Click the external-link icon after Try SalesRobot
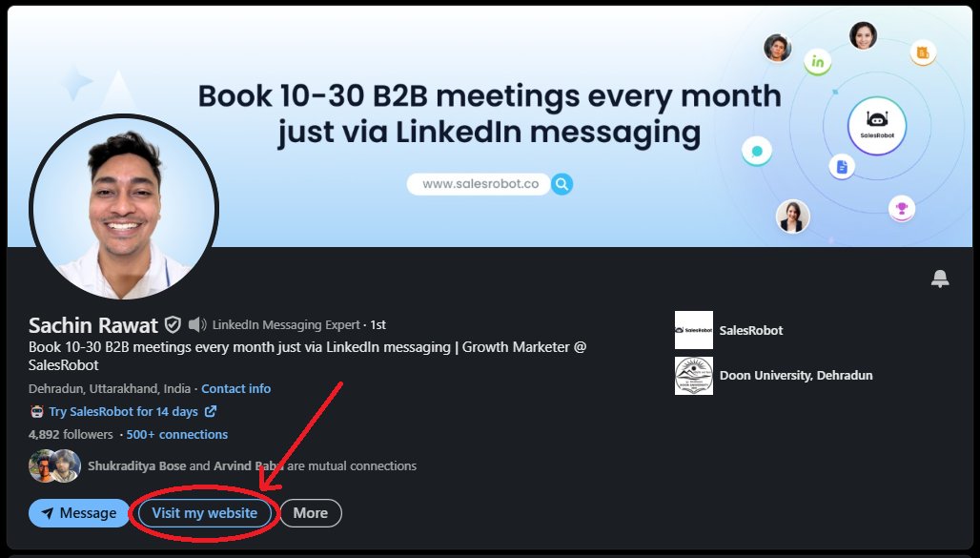The width and height of the screenshot is (980, 558). click(212, 412)
